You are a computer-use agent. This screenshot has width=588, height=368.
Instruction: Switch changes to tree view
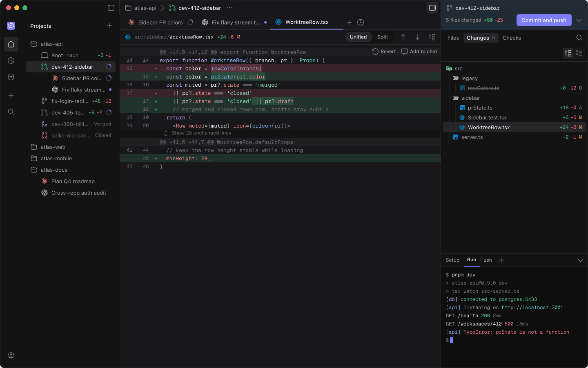[x=568, y=53]
